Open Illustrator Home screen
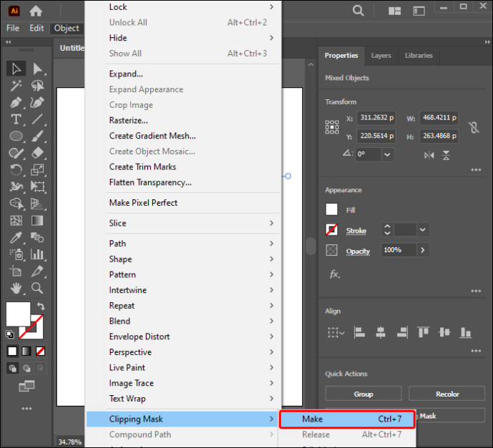The height and width of the screenshot is (448, 493). 36,11
